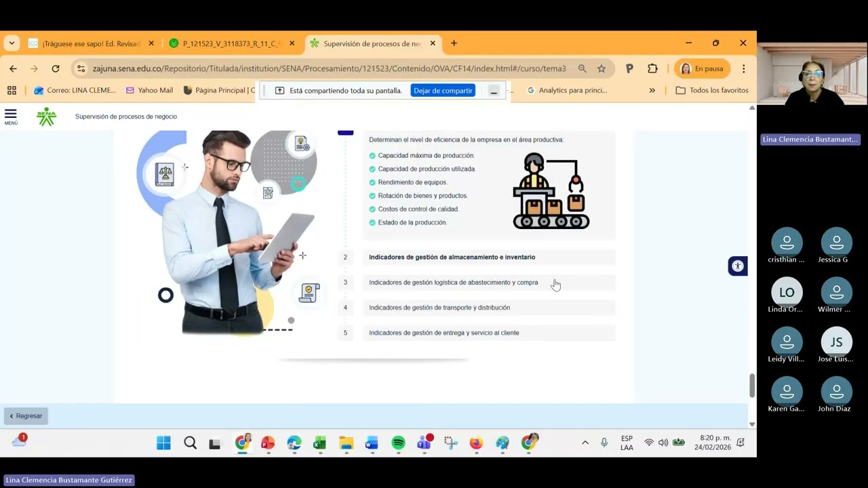Close the Supervisión de procesos tab
The height and width of the screenshot is (488, 868).
click(x=433, y=43)
